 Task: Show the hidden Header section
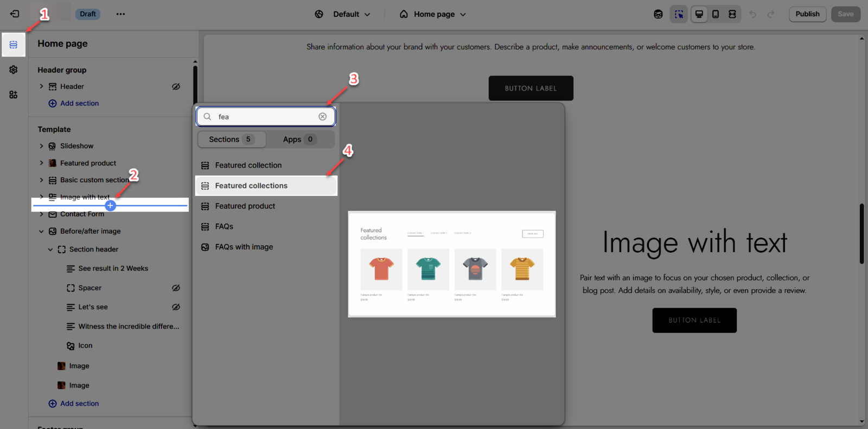[176, 87]
